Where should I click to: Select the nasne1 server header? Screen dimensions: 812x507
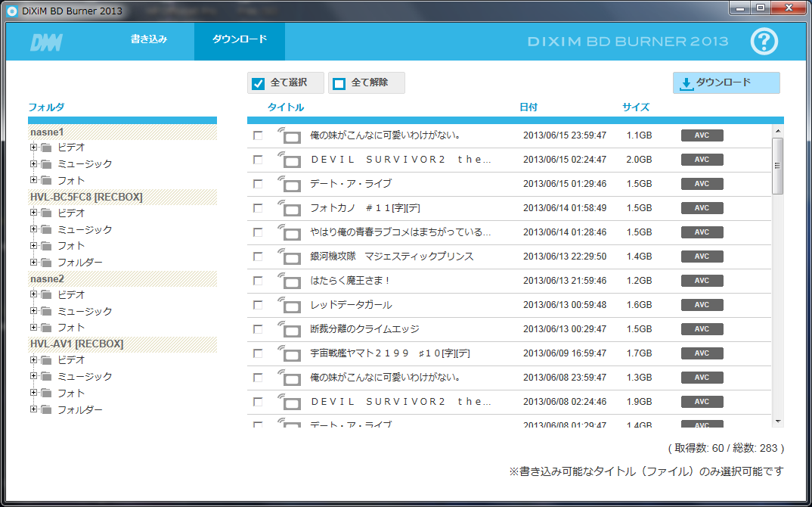(x=122, y=132)
